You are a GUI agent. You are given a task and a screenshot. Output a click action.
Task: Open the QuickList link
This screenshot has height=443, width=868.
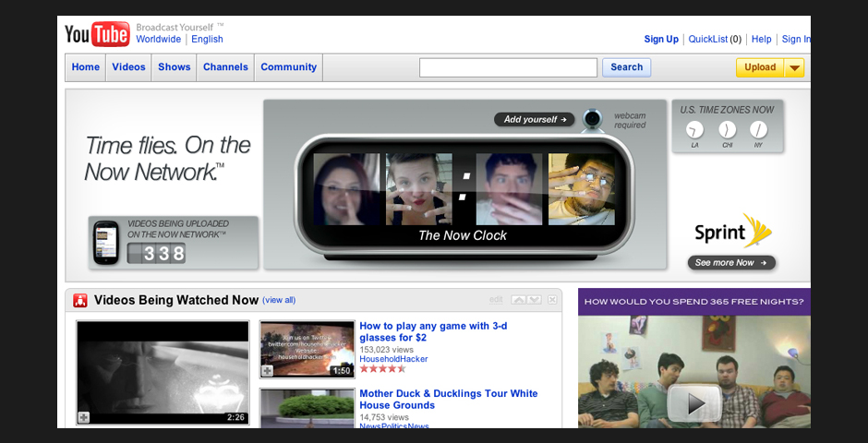tap(708, 40)
